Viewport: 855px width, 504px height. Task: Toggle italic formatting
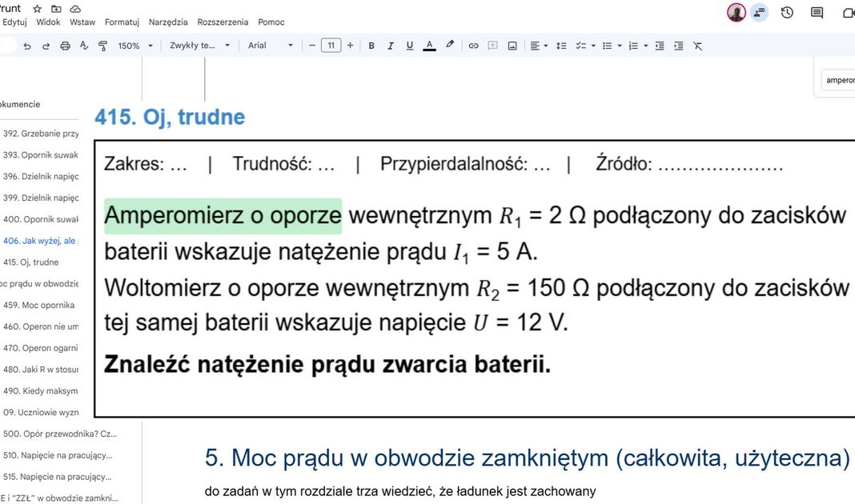[x=391, y=46]
